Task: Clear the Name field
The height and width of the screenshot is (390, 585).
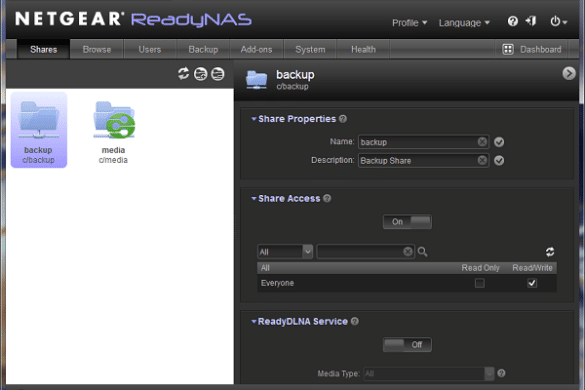Action: [x=482, y=142]
